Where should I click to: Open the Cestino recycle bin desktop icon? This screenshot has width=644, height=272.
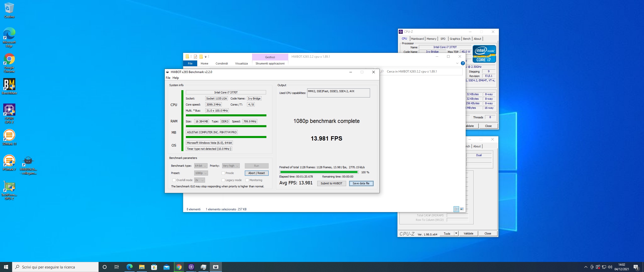click(x=9, y=10)
